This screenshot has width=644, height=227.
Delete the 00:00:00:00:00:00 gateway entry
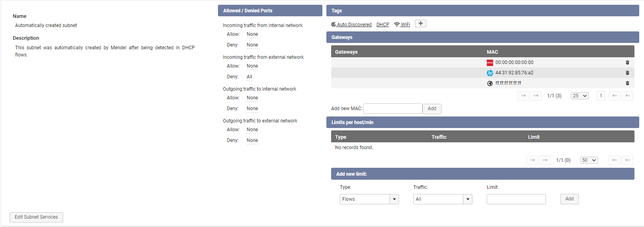click(627, 62)
